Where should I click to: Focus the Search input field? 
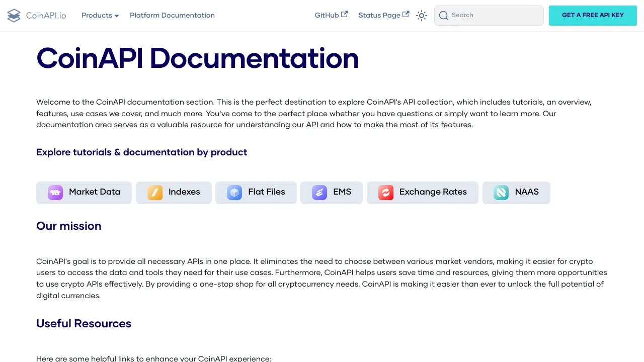point(489,16)
